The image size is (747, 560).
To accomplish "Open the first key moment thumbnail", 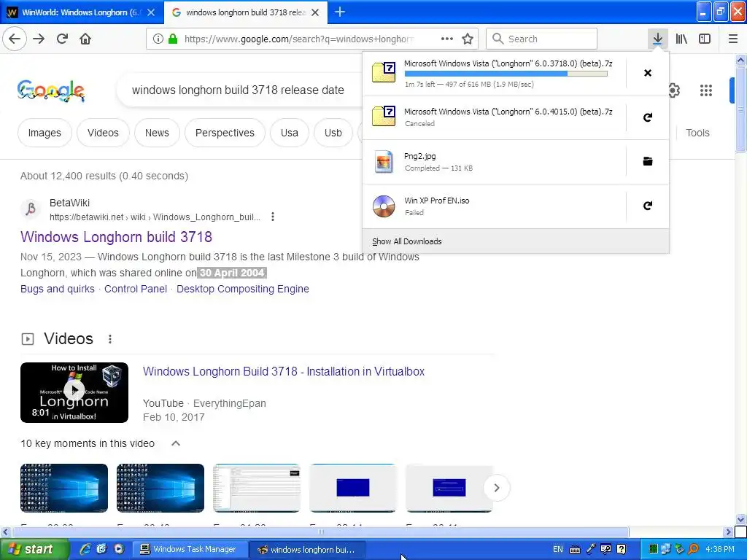I will [x=64, y=488].
